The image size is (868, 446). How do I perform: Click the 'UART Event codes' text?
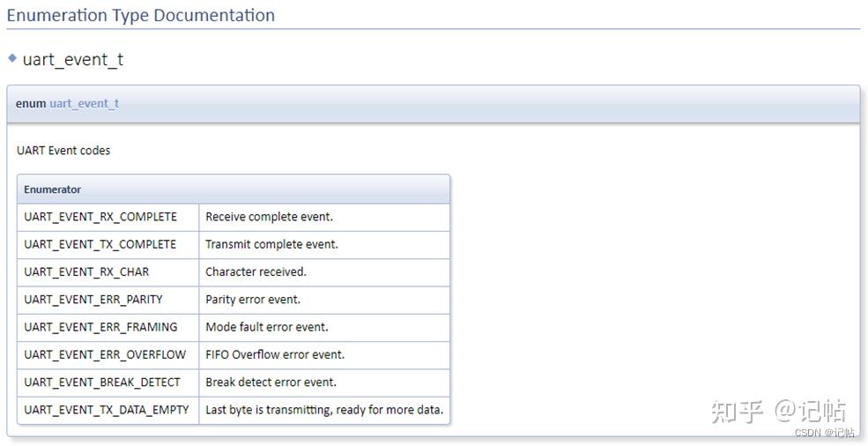point(63,151)
